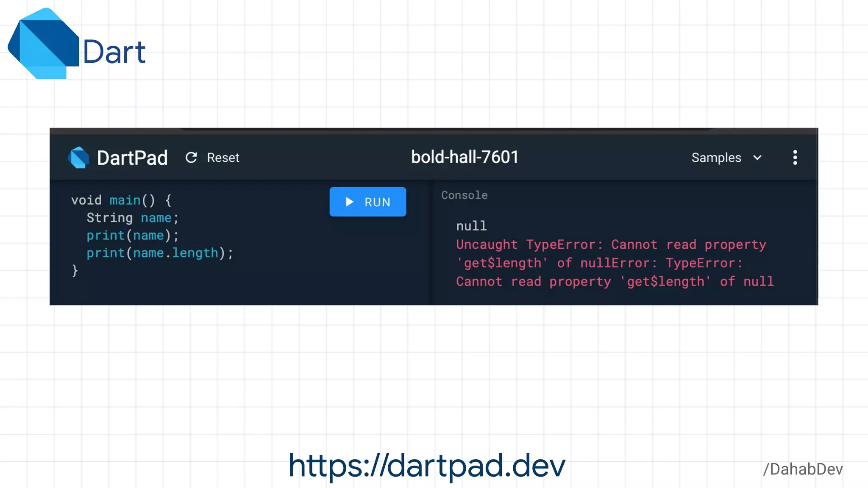Place cursor on 'String name;' line
Image resolution: width=868 pixels, height=488 pixels.
(x=133, y=218)
